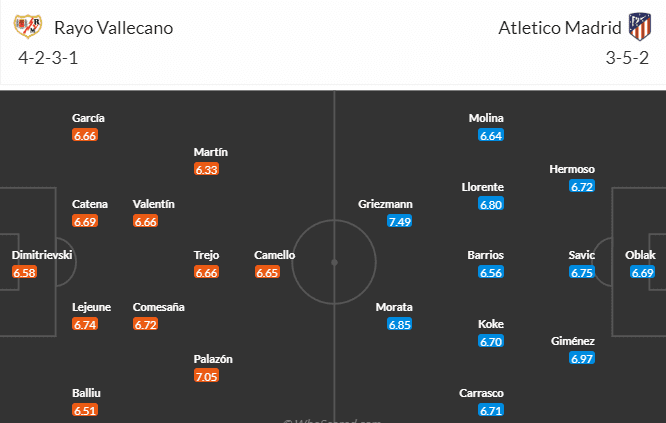The image size is (666, 423).
Task: Click Griezmann's player name
Action: (x=385, y=204)
